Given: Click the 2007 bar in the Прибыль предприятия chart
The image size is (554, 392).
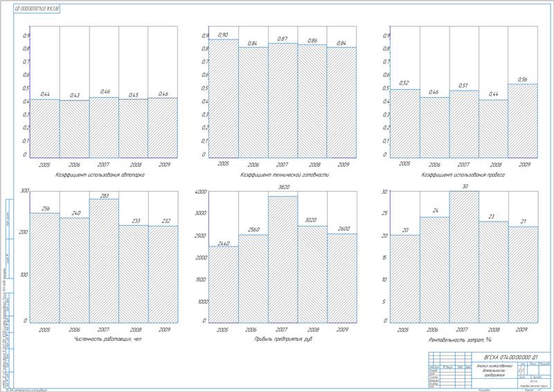Looking at the screenshot, I should (283, 260).
